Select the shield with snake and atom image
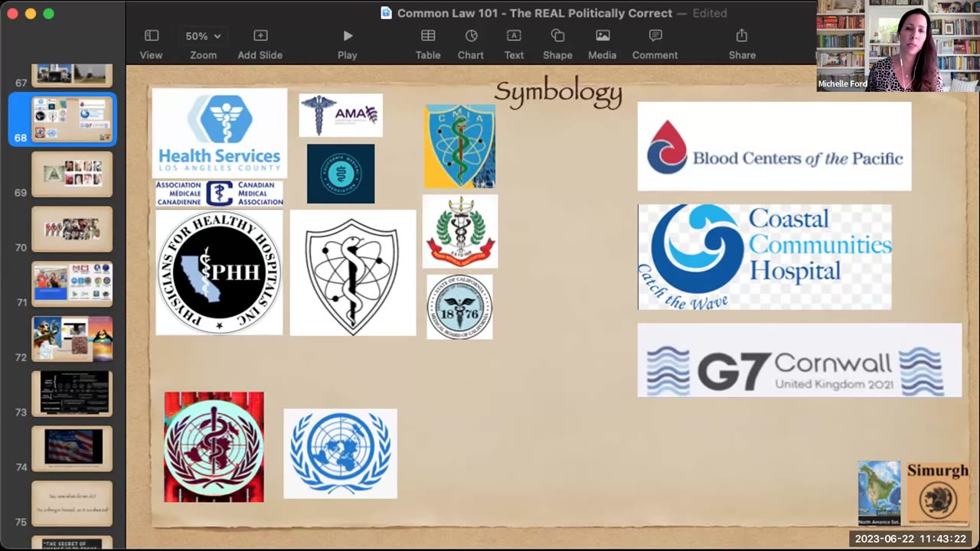The image size is (980, 551). [x=353, y=273]
